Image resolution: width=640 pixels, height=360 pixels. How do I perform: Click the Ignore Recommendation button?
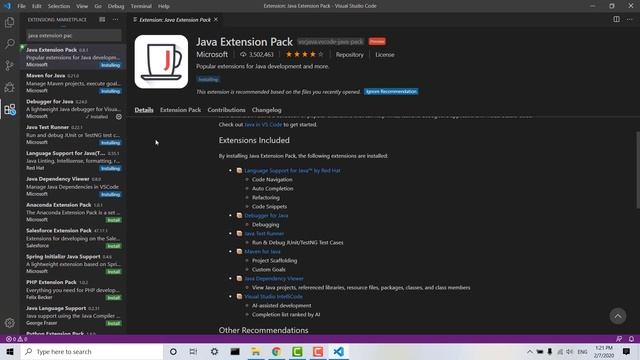point(391,91)
